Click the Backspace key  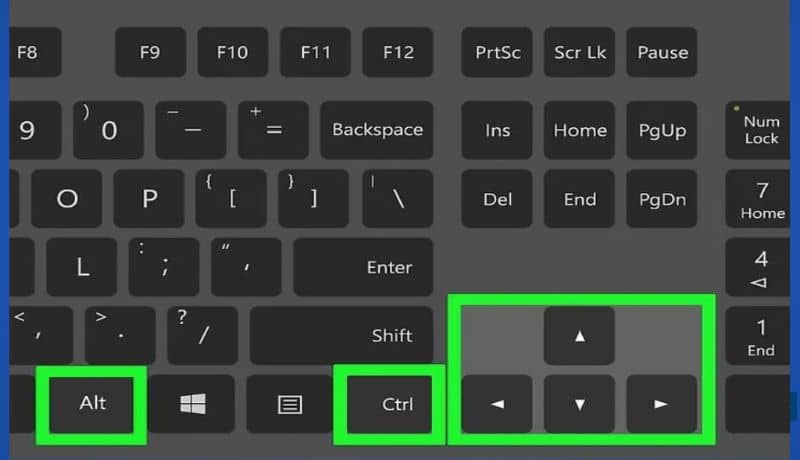(x=377, y=130)
